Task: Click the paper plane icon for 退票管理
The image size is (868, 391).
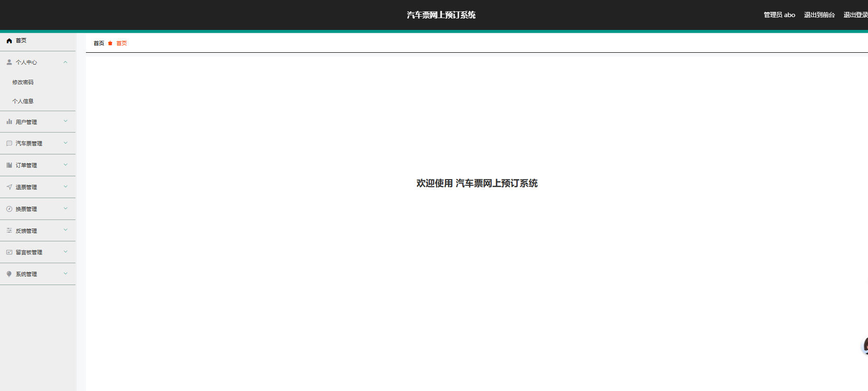Action: (9, 187)
